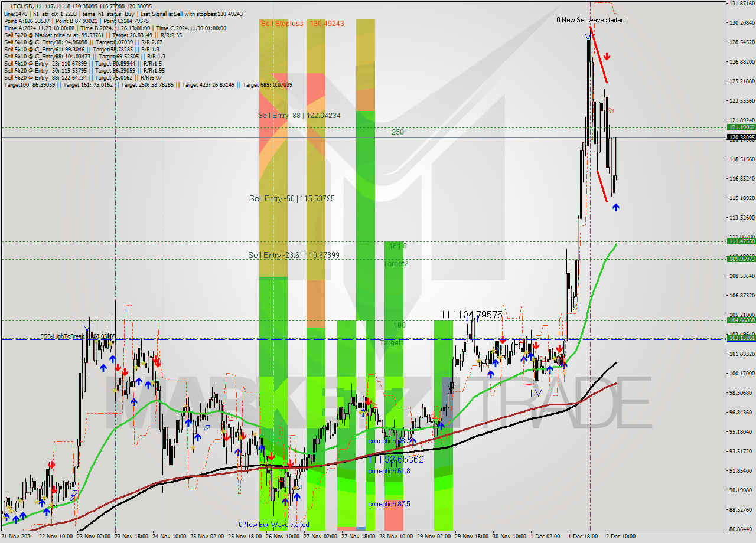
Task: Click the 'Sell %20 @ Entry -88: 122.64234' info line
Action: click(x=84, y=77)
